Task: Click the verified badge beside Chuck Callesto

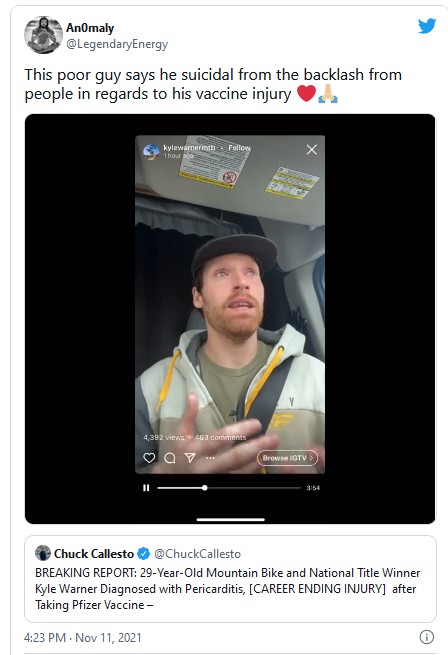Action: coord(143,553)
